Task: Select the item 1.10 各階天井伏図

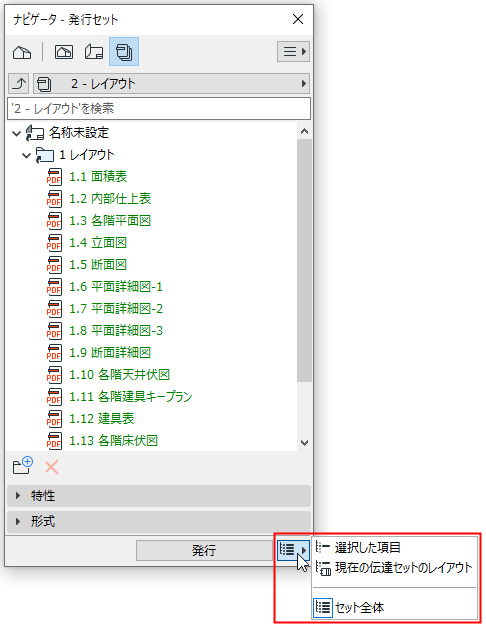Action: [119, 375]
